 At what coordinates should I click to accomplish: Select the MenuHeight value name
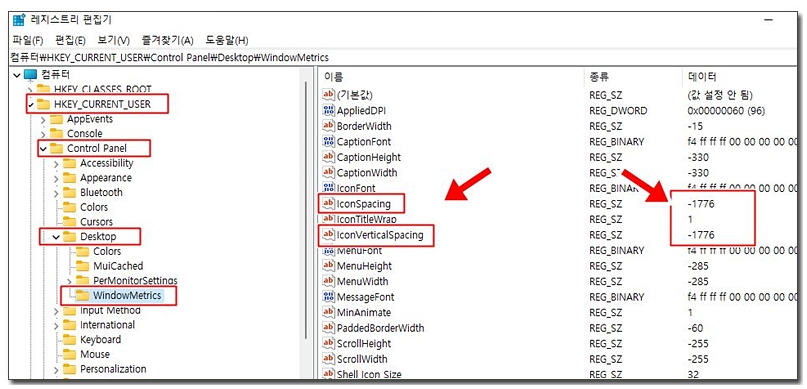tap(364, 266)
